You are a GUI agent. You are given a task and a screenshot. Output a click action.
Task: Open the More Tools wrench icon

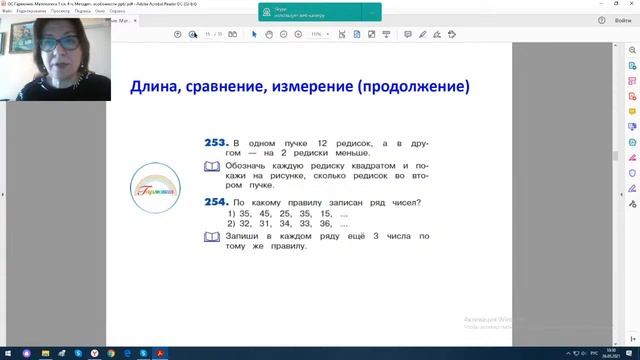[x=632, y=204]
